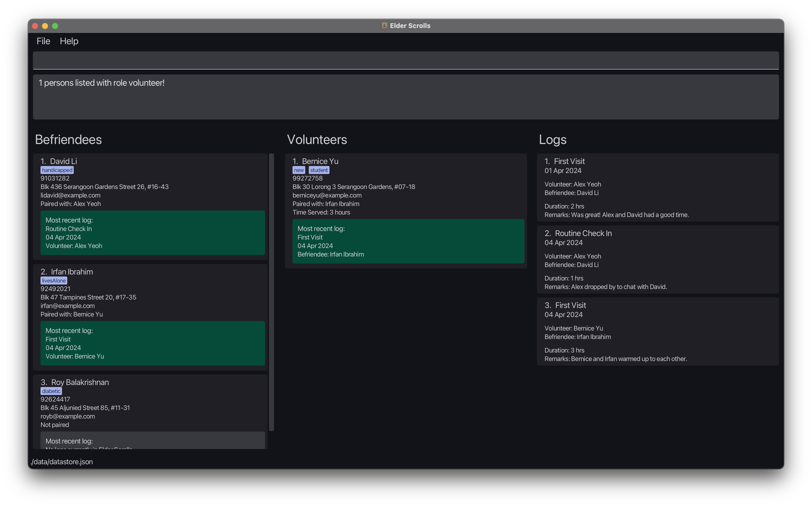Click phone number 92624417
This screenshot has height=506, width=812.
tap(55, 399)
